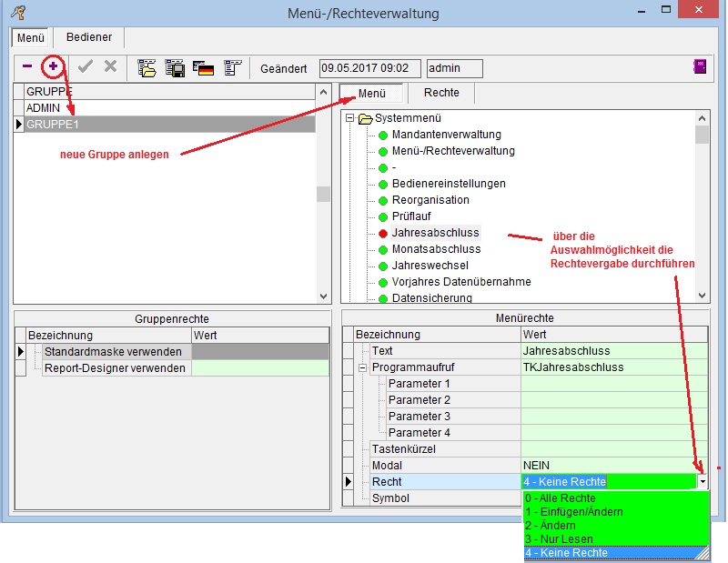Choose '3 - Nur Lesen' from list
This screenshot has width=728, height=563.
coord(559,539)
